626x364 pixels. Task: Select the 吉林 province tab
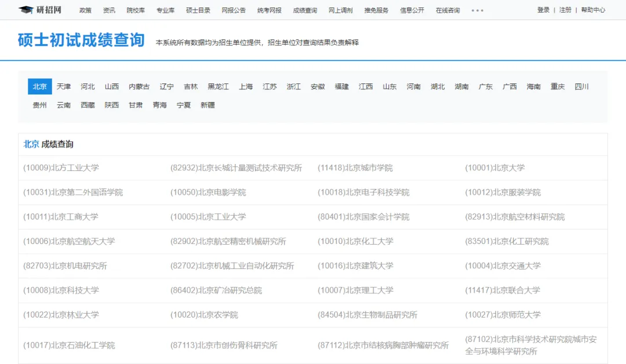(x=191, y=86)
